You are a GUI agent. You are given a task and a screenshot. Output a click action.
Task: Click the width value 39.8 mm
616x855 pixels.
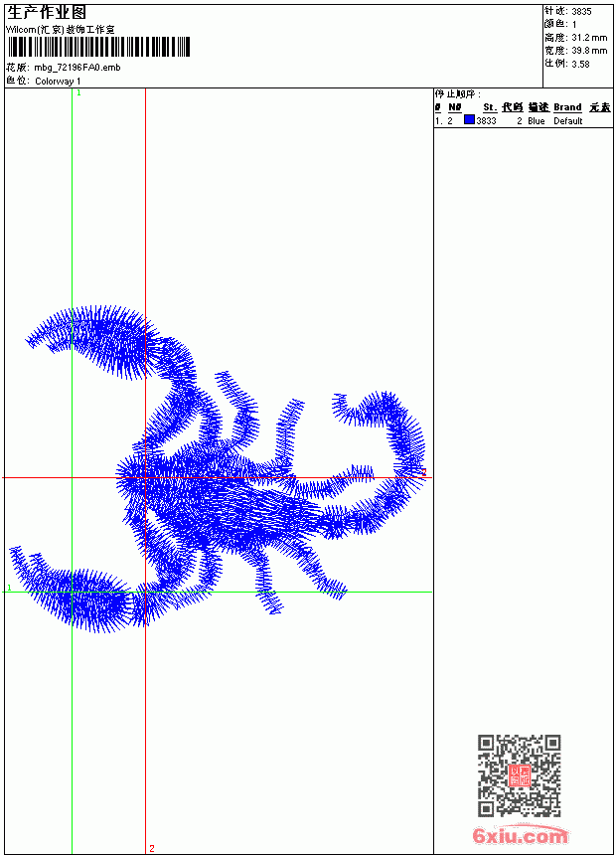(589, 51)
